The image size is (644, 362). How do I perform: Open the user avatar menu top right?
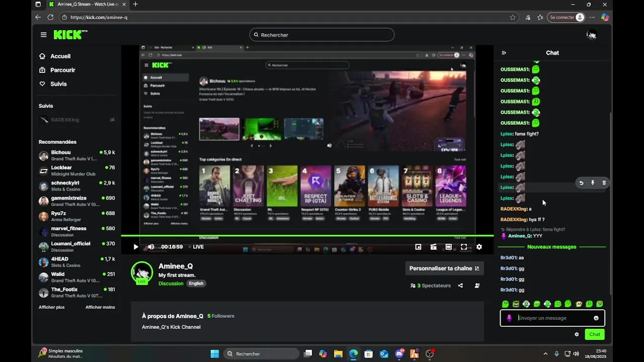(592, 35)
